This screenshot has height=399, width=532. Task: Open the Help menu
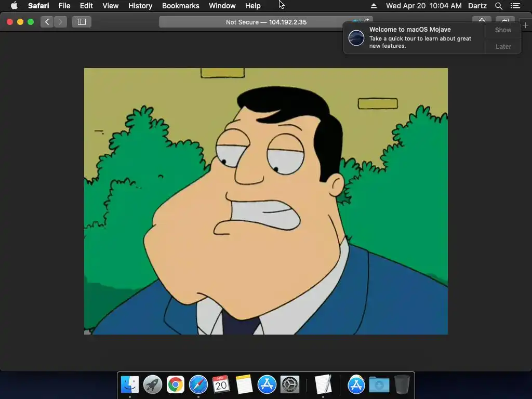[x=253, y=6]
